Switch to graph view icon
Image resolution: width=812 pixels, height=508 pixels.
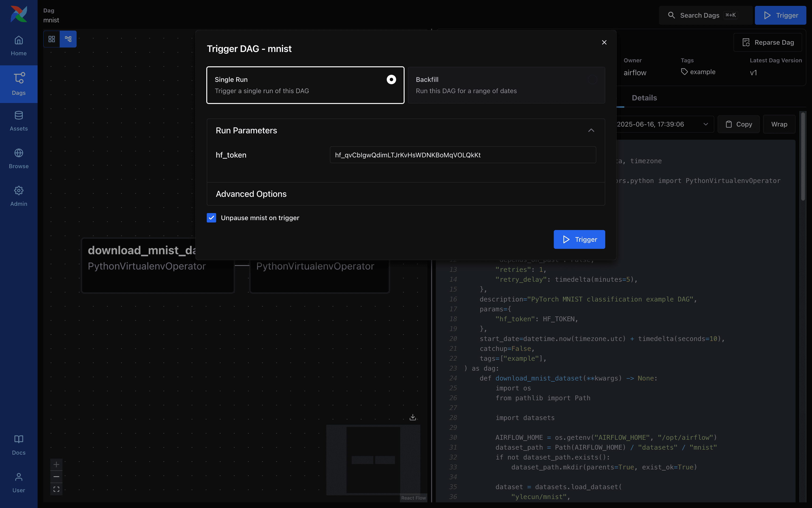68,39
